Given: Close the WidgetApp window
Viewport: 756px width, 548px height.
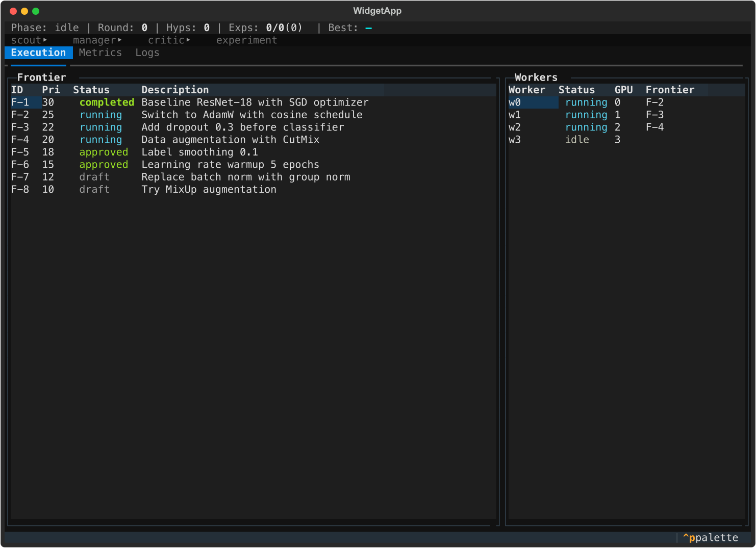Looking at the screenshot, I should (13, 11).
